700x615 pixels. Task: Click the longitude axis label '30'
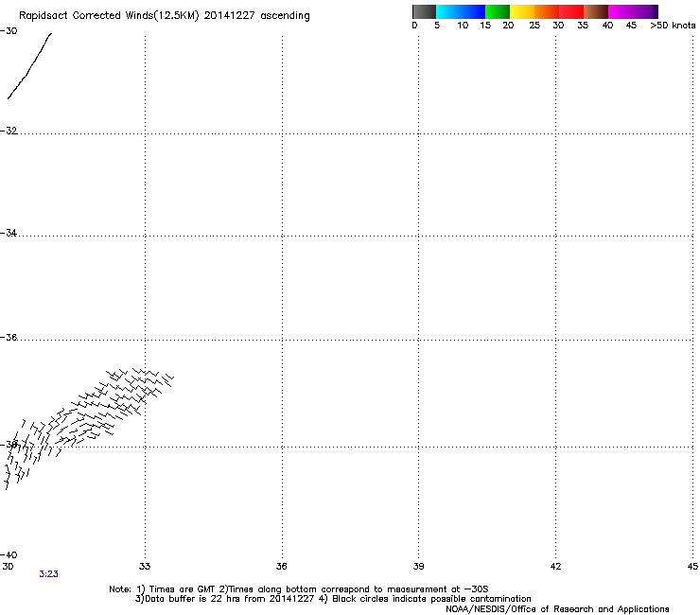coord(8,567)
